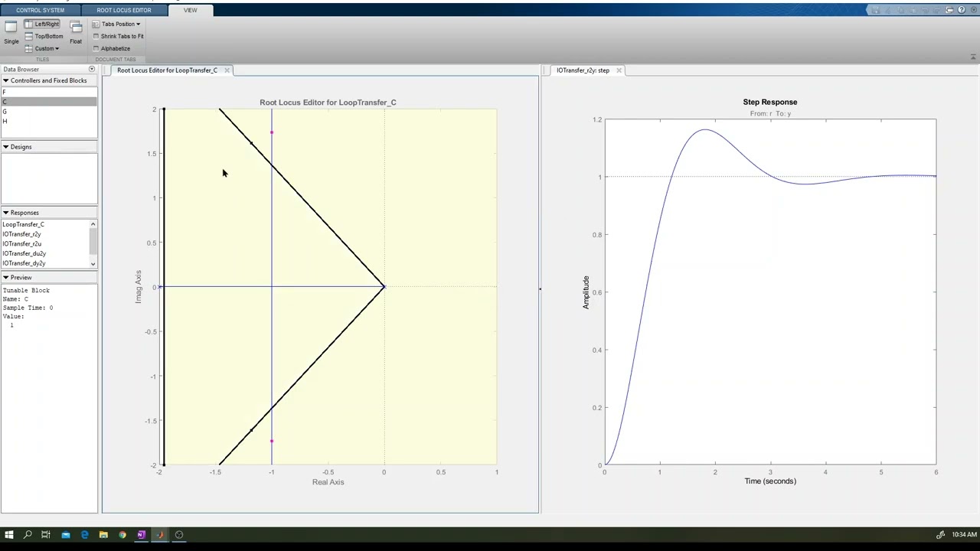This screenshot has height=551, width=980.
Task: Click the lower magenta closed-loop pole
Action: 272,441
